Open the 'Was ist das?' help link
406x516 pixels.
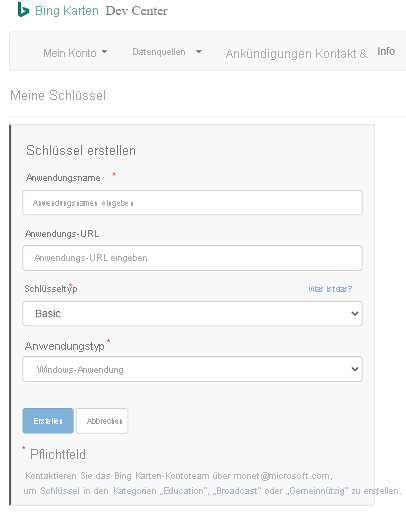[x=330, y=289]
